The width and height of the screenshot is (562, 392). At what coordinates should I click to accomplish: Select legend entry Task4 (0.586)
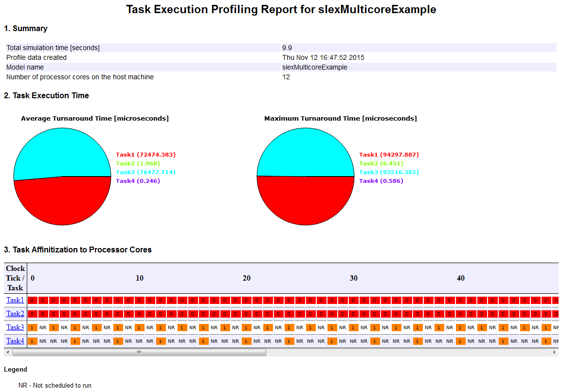coord(381,181)
